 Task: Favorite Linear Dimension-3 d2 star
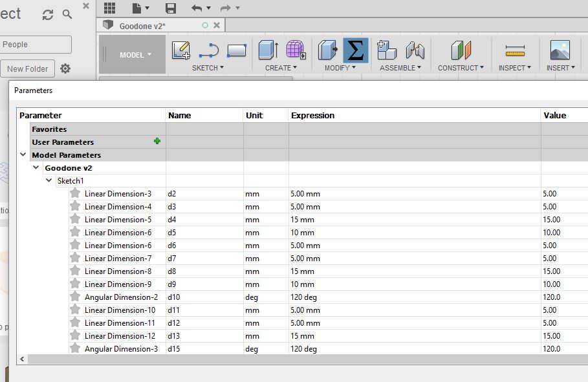75,193
